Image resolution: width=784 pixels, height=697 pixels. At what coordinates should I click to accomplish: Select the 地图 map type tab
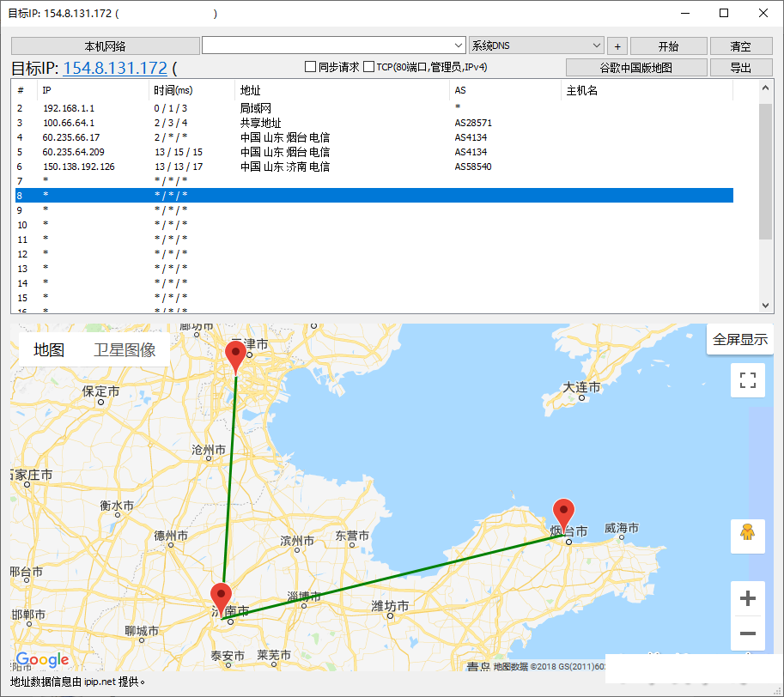click(x=49, y=349)
